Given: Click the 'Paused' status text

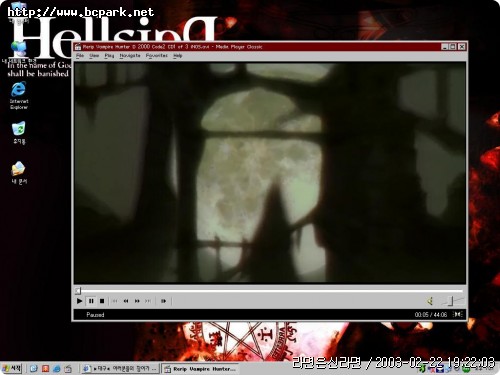Looking at the screenshot, I should tap(95, 315).
